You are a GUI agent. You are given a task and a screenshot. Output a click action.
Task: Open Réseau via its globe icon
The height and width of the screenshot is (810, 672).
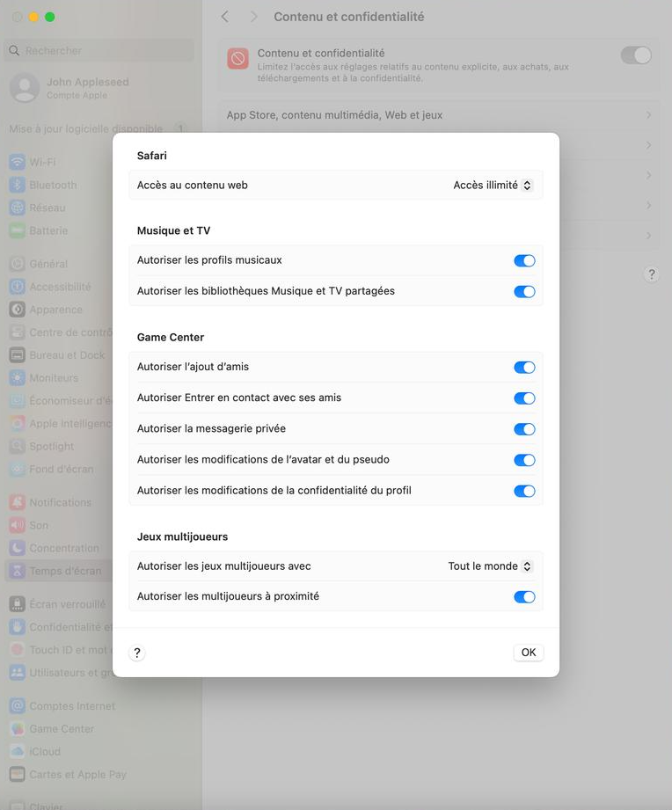coord(17,208)
